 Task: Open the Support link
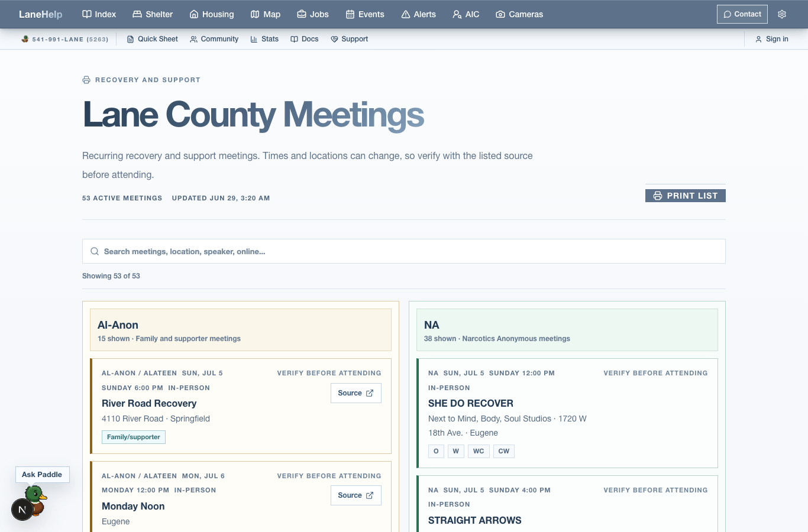[350, 39]
